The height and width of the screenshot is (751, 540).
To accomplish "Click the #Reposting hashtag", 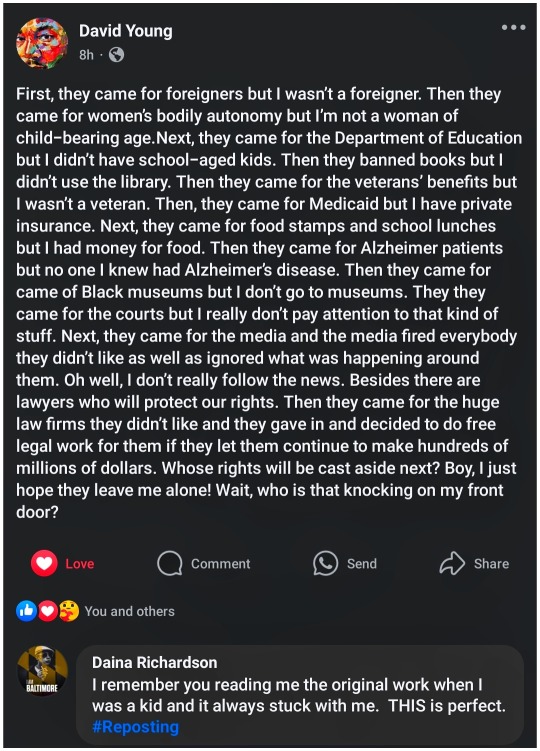I will pos(135,727).
